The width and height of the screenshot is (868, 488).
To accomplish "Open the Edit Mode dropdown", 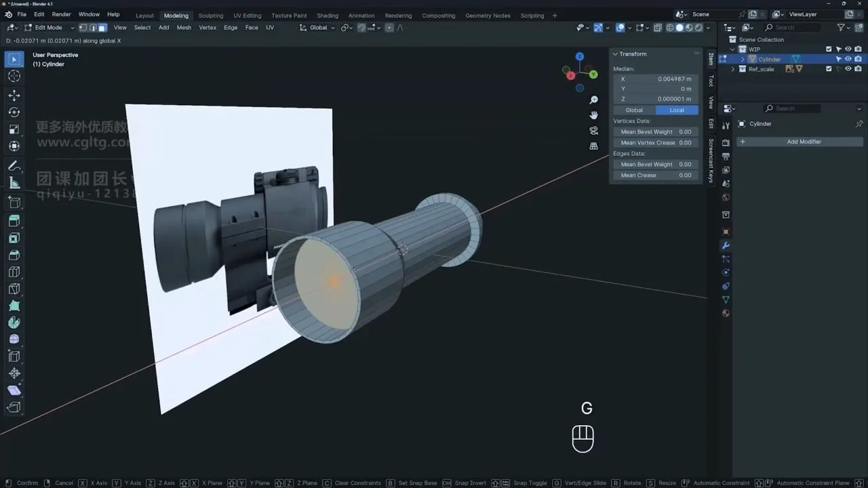I will click(x=49, y=28).
